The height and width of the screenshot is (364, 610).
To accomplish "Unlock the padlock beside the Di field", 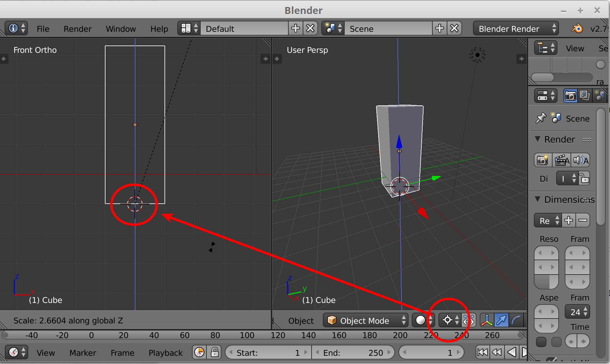I will [585, 178].
